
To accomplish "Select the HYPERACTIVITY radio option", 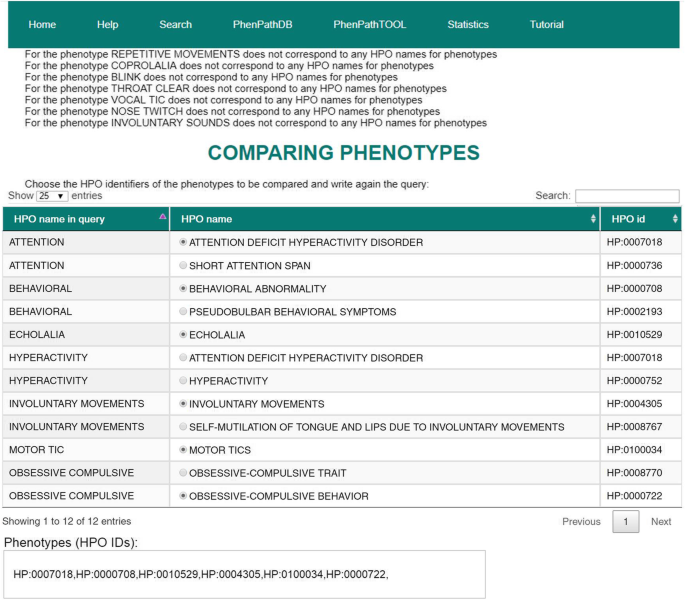I will [x=182, y=381].
